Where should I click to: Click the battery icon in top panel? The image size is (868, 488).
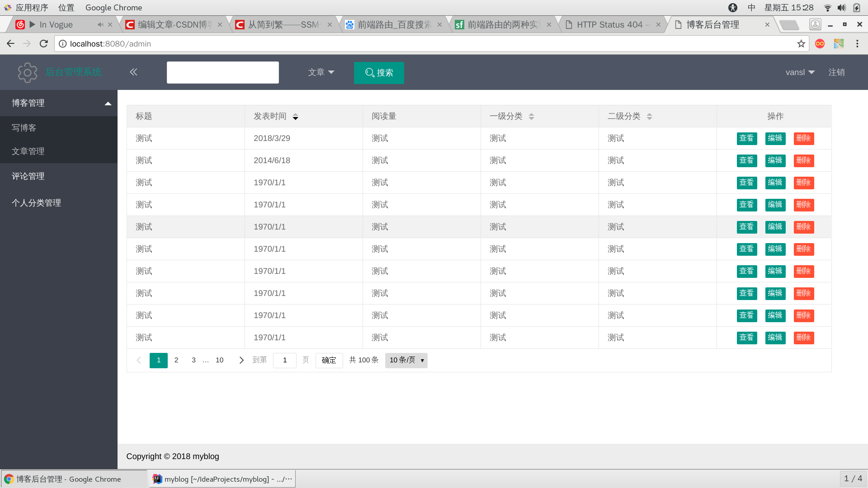tap(857, 7)
